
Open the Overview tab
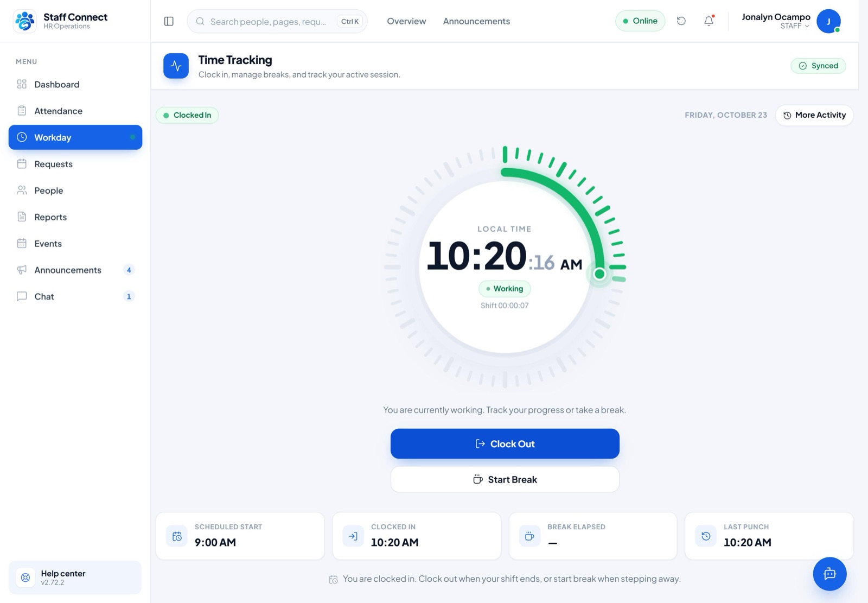point(406,21)
